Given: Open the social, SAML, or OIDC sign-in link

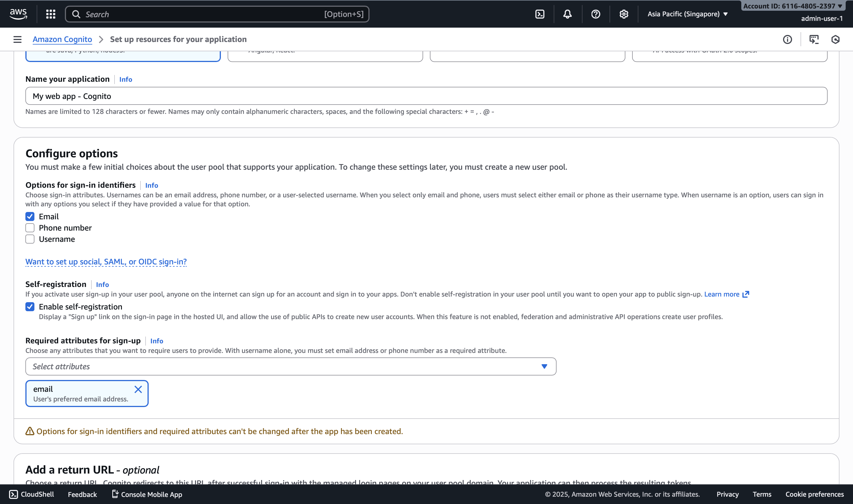Looking at the screenshot, I should click(x=106, y=262).
